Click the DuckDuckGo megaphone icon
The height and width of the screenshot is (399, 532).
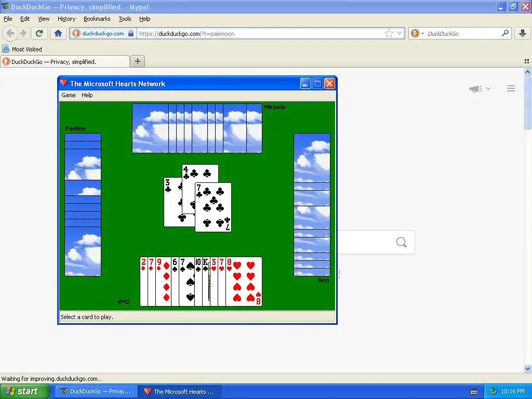coord(475,88)
